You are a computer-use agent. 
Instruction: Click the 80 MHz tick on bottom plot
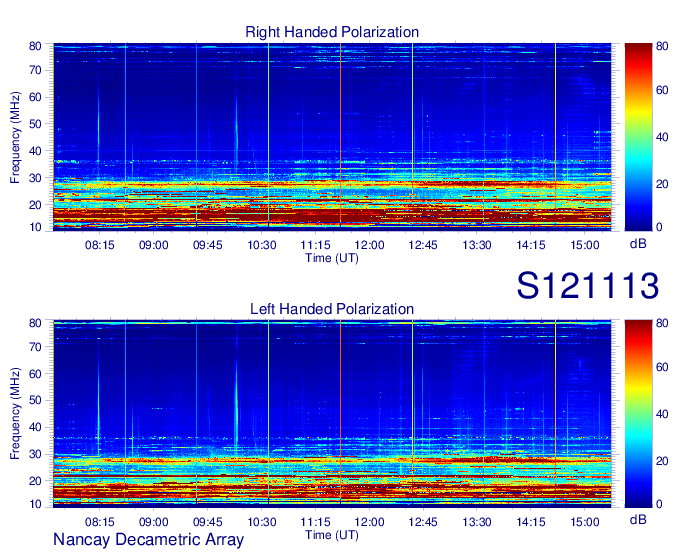click(35, 323)
